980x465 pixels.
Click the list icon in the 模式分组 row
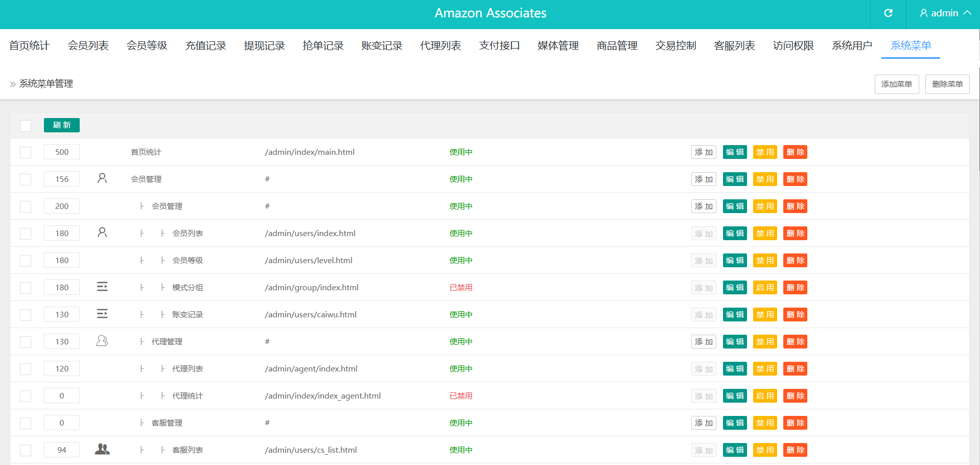click(x=102, y=287)
